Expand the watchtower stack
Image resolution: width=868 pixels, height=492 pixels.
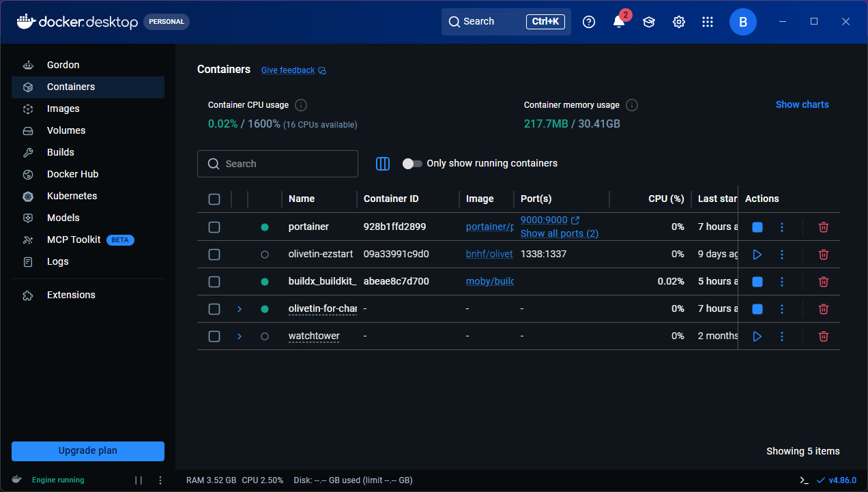point(240,336)
